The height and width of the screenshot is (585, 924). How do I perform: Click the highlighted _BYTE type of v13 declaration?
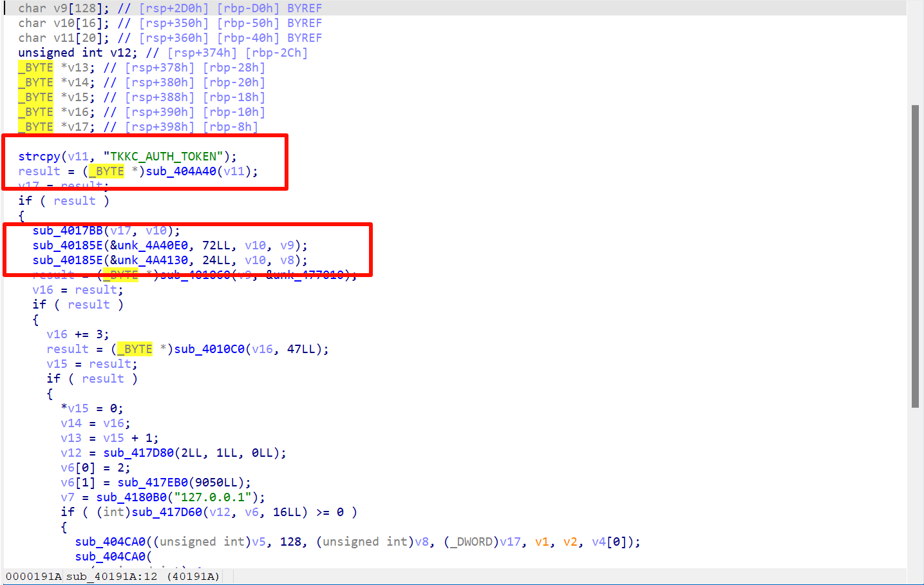tap(36, 68)
